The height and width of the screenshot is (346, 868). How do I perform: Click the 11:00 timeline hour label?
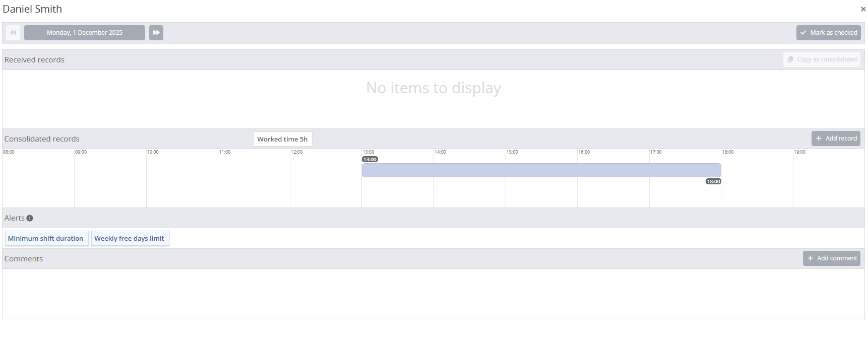[x=225, y=152]
